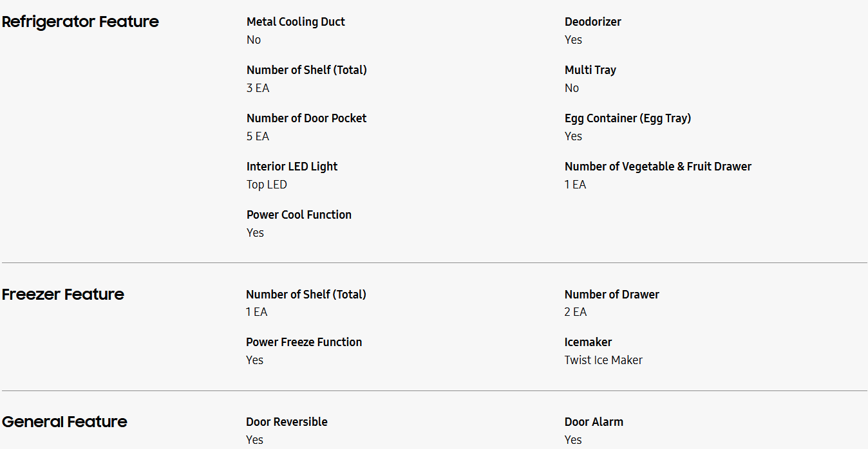Screen dimensions: 868x449
Task: Click the Number of Door Pocket label
Action: tap(307, 118)
